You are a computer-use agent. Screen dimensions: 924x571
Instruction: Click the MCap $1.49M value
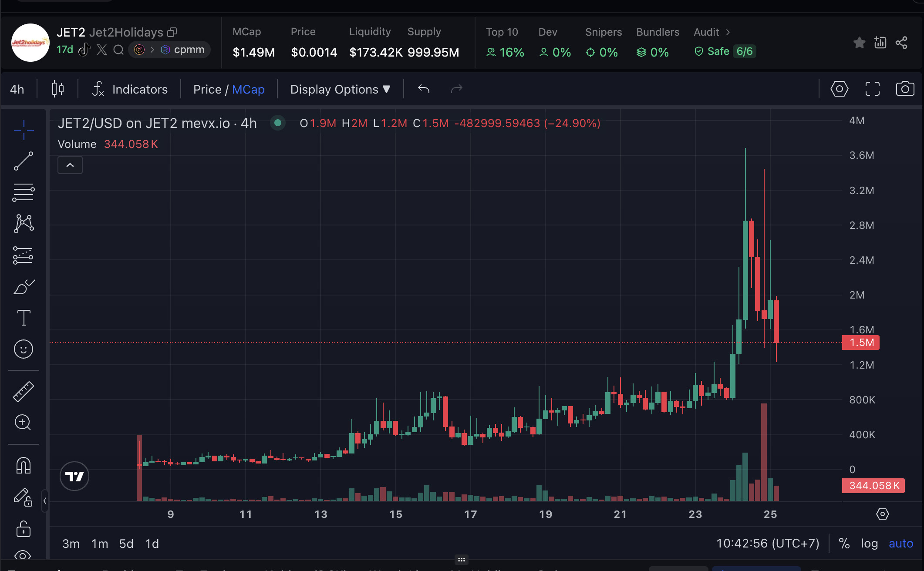(253, 52)
